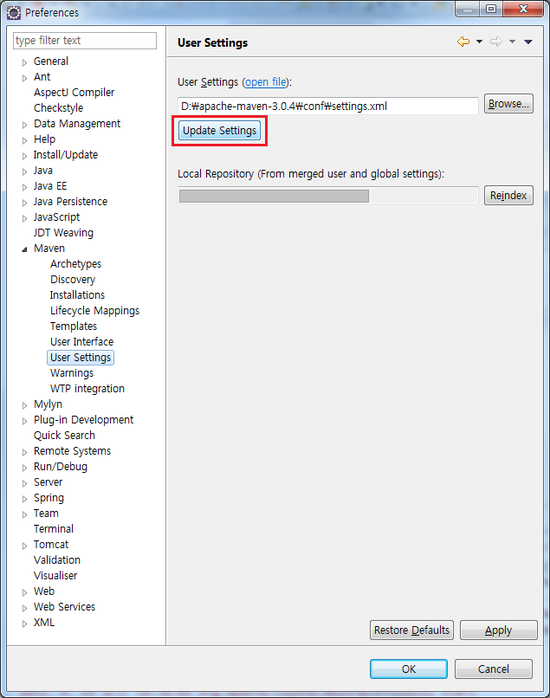The width and height of the screenshot is (550, 698).
Task: Select Checkstyle preferences entry
Action: point(58,108)
